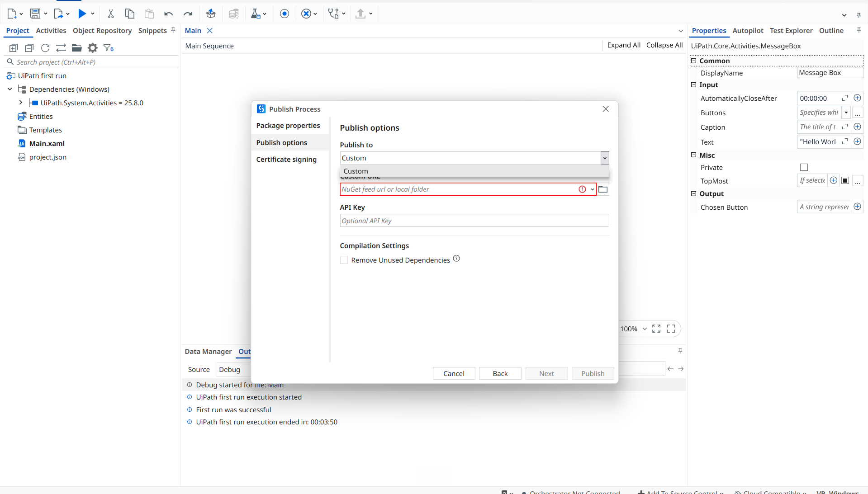Type in the Optional API Key field
The height and width of the screenshot is (494, 868).
474,221
